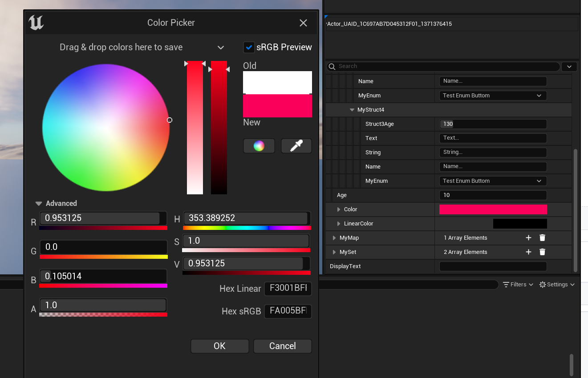Viewport: 588px width, 378px height.
Task: Click the pink Color property swatch
Action: [493, 209]
